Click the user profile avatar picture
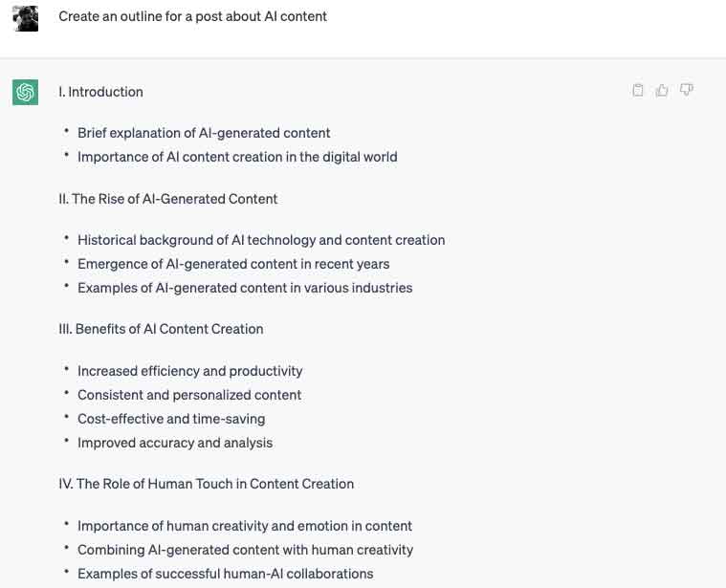This screenshot has height=588, width=726. click(x=26, y=18)
